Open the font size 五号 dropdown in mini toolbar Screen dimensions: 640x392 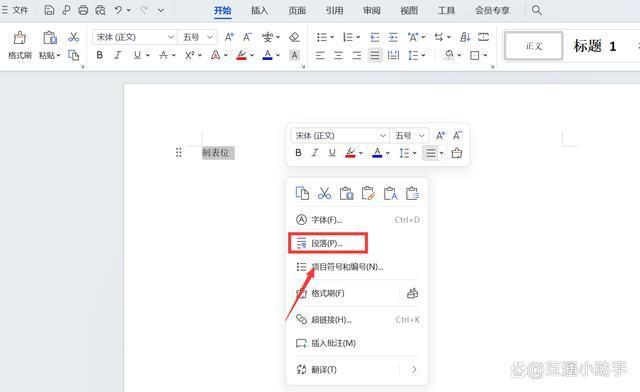[x=409, y=136]
